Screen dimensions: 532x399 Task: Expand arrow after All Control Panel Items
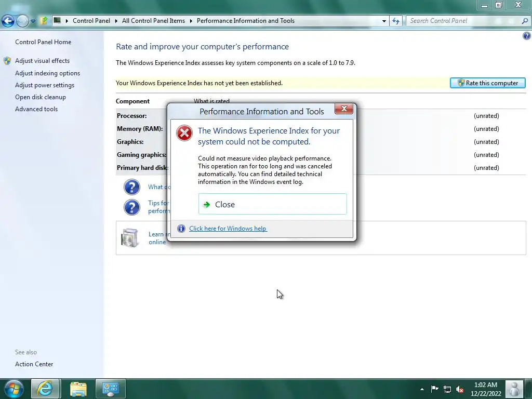click(191, 21)
